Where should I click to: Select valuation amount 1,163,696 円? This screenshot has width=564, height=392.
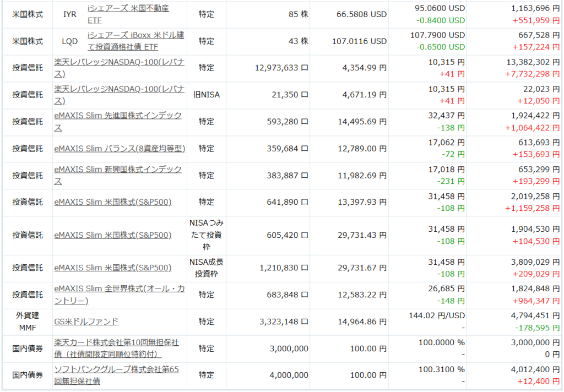pyautogui.click(x=535, y=8)
